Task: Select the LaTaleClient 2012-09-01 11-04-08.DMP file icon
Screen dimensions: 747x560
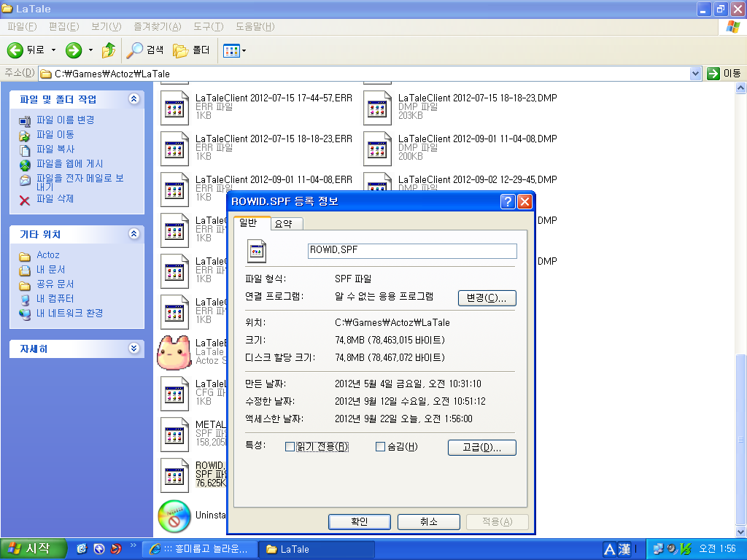Action: 377,149
